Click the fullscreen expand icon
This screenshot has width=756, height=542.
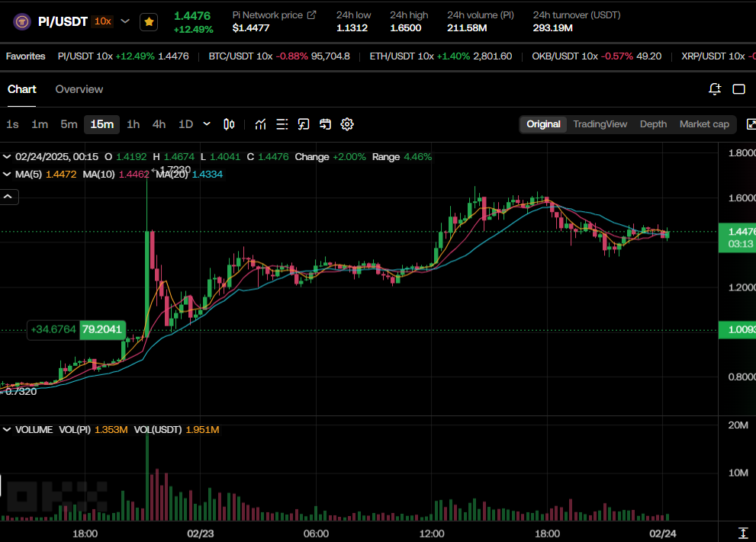point(751,124)
